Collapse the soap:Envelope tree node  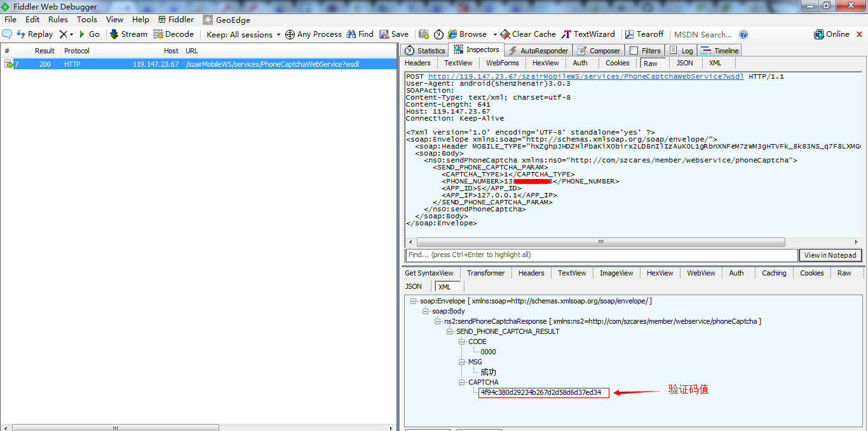(414, 301)
